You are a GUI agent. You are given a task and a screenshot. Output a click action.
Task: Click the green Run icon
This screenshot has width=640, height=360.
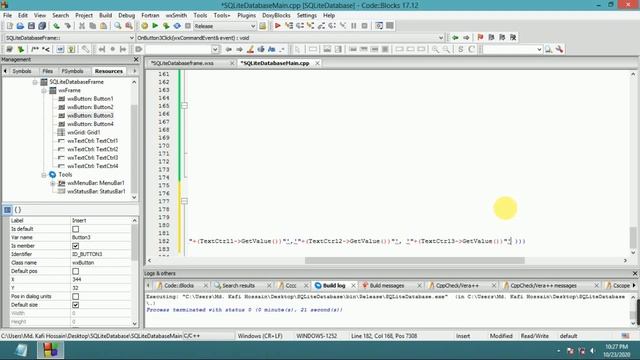tap(155, 26)
